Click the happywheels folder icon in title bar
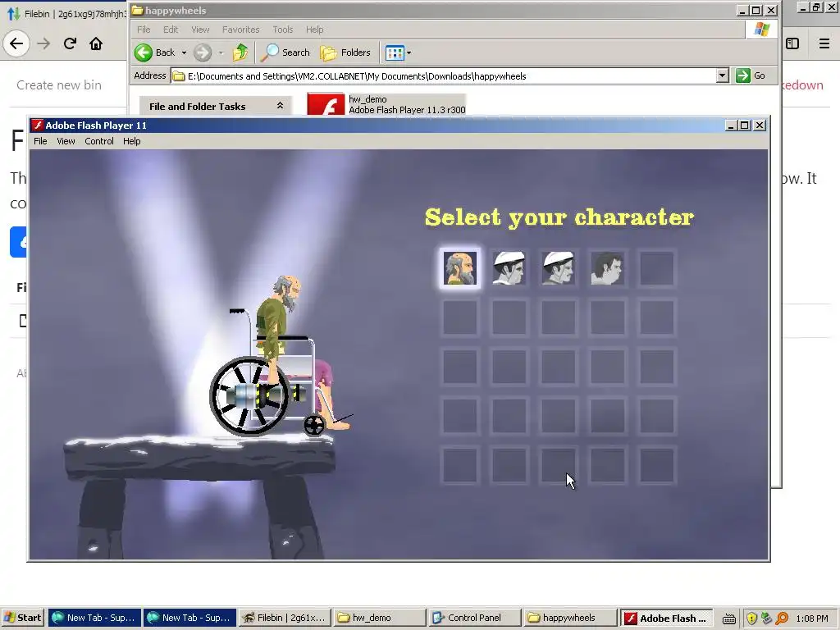840x630 pixels. coord(138,10)
